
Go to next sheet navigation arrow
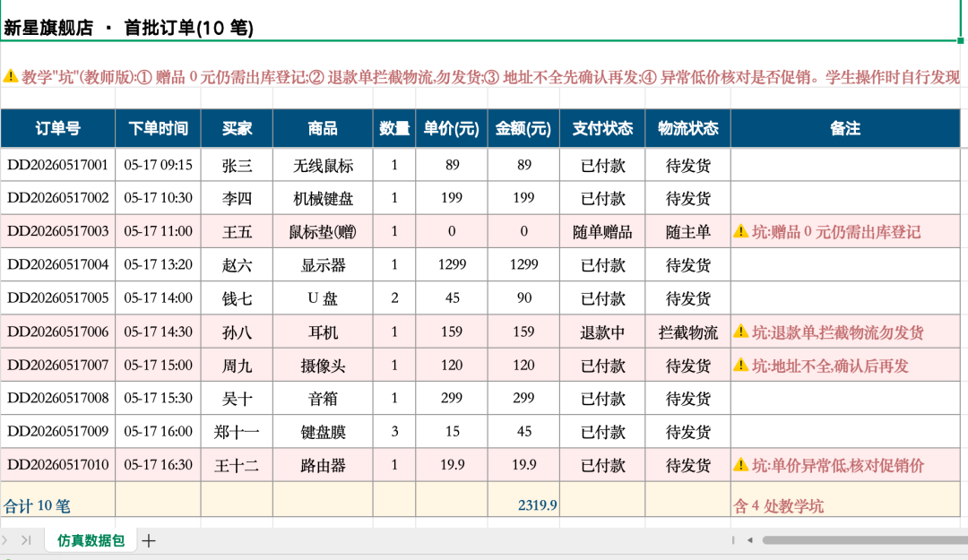click(5, 540)
